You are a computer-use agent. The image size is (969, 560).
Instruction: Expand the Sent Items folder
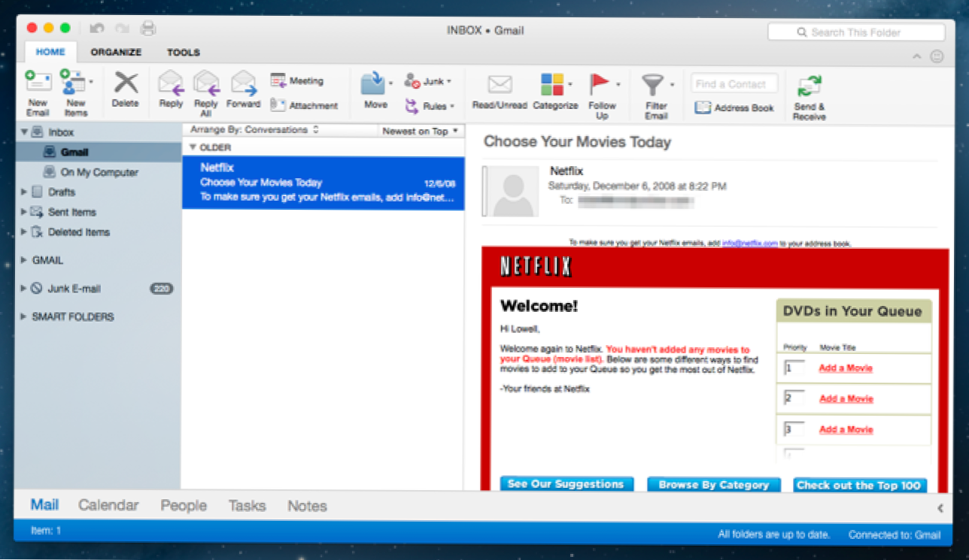tap(24, 212)
